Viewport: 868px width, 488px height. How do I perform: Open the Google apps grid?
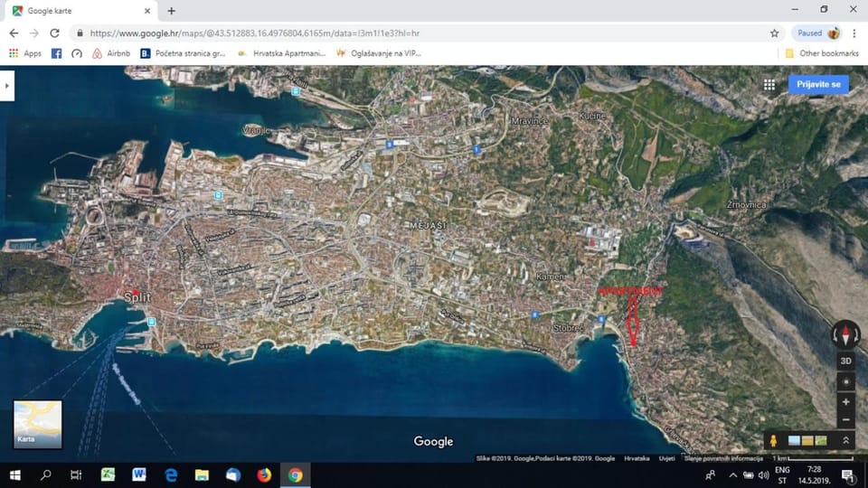click(769, 84)
